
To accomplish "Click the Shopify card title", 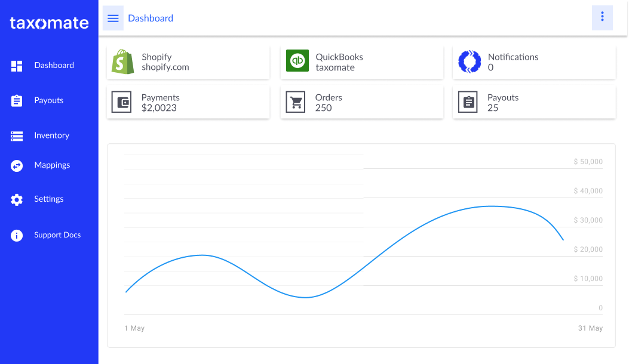I will (x=157, y=57).
